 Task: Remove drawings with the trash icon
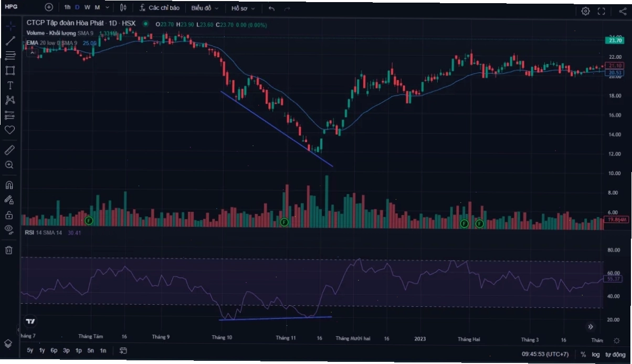pyautogui.click(x=9, y=250)
